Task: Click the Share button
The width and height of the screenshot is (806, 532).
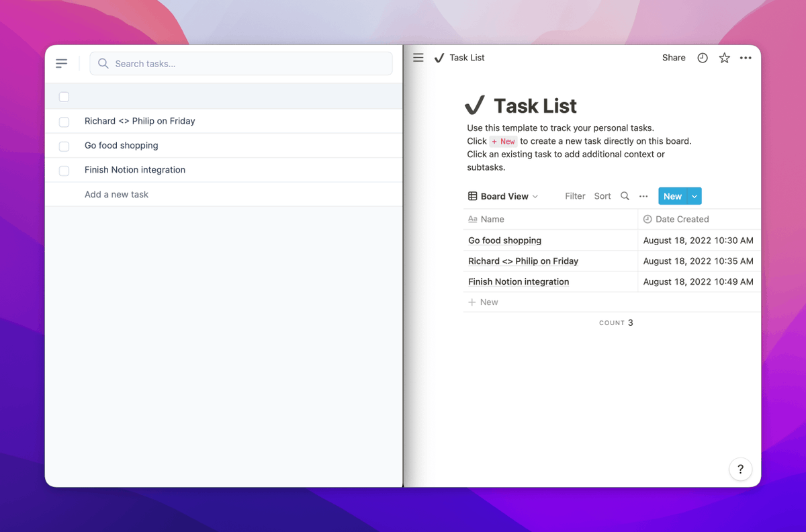Action: [674, 58]
